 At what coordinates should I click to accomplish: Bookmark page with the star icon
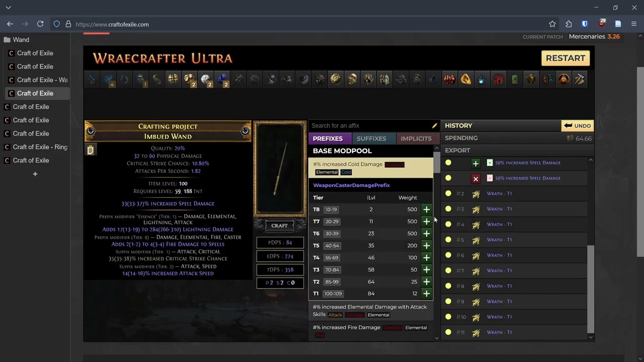[x=552, y=24]
